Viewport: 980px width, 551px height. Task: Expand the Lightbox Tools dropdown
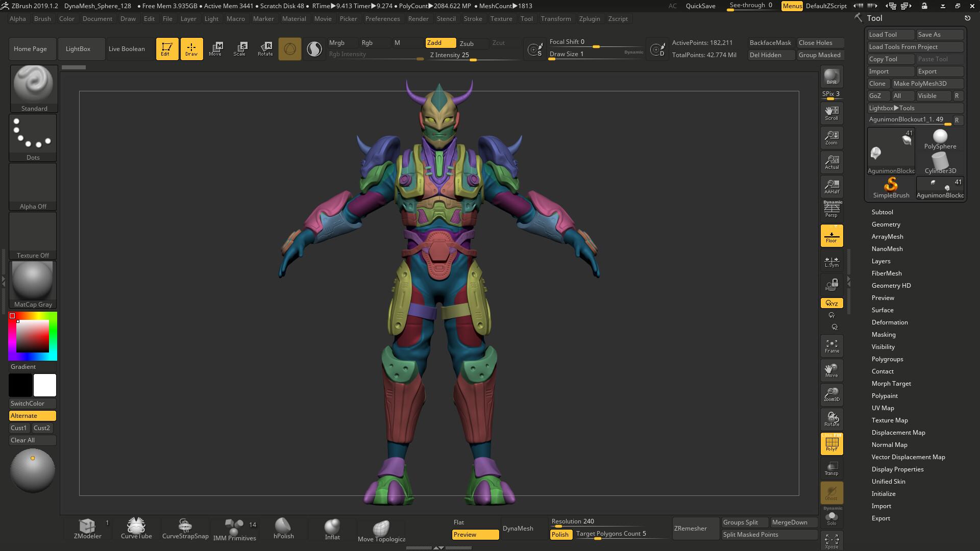(x=916, y=108)
